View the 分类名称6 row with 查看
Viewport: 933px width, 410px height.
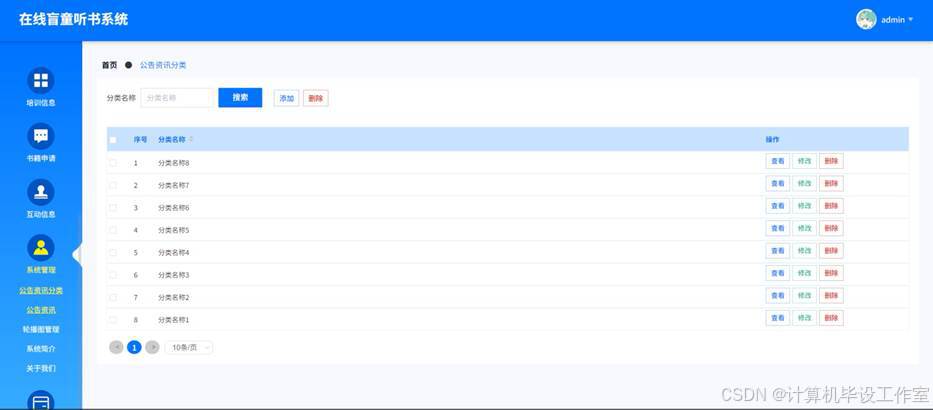coord(778,206)
